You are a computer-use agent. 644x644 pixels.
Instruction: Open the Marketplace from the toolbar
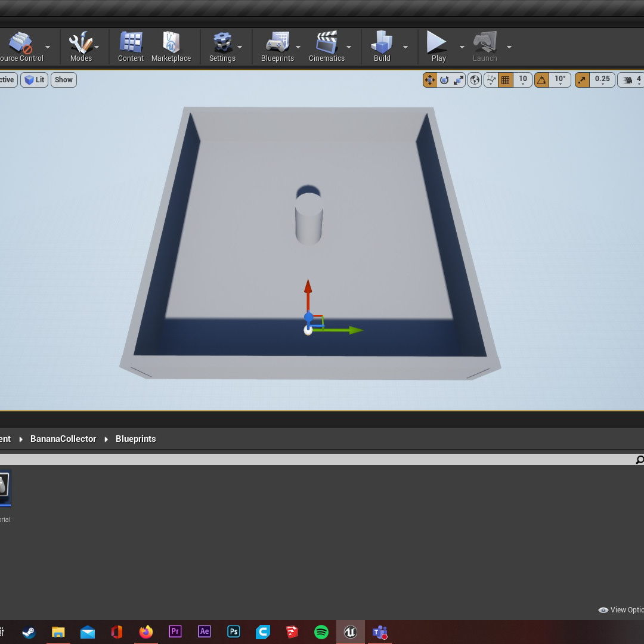tap(171, 47)
